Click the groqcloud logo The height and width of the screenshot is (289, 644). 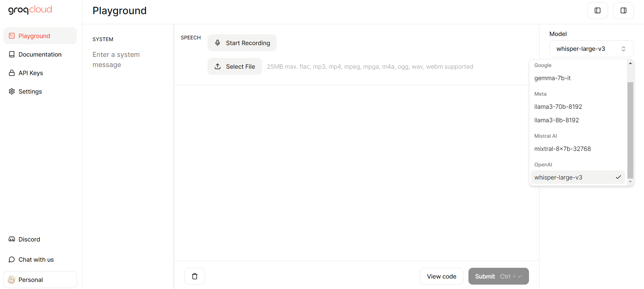coord(30,10)
